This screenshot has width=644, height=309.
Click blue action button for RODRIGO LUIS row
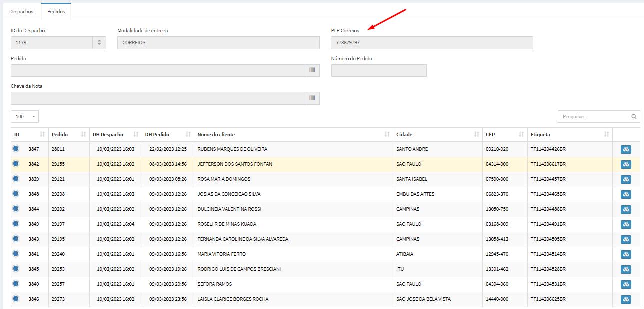pos(626,270)
